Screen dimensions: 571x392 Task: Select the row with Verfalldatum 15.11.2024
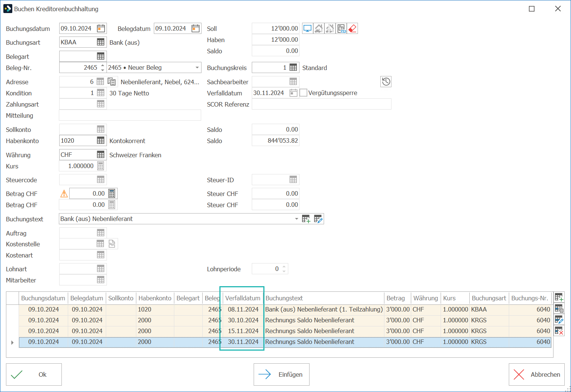click(286, 331)
